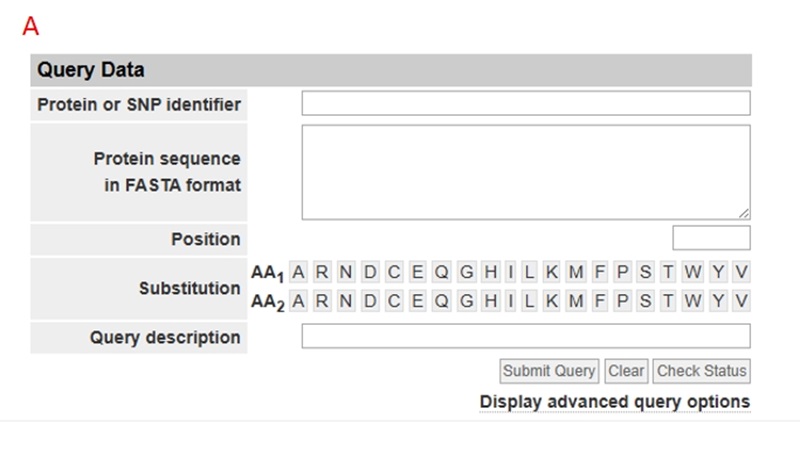The width and height of the screenshot is (800, 452).
Task: Click the Check Status button
Action: click(702, 371)
